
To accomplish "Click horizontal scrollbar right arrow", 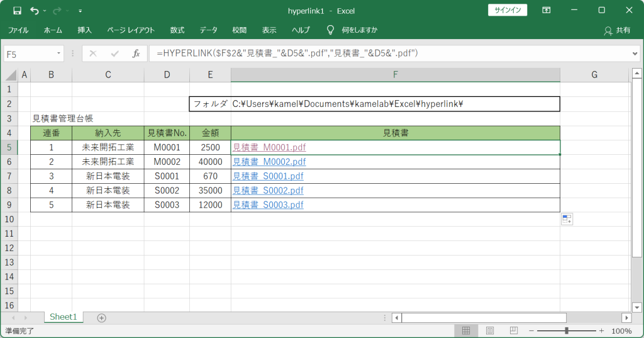I will coord(626,317).
